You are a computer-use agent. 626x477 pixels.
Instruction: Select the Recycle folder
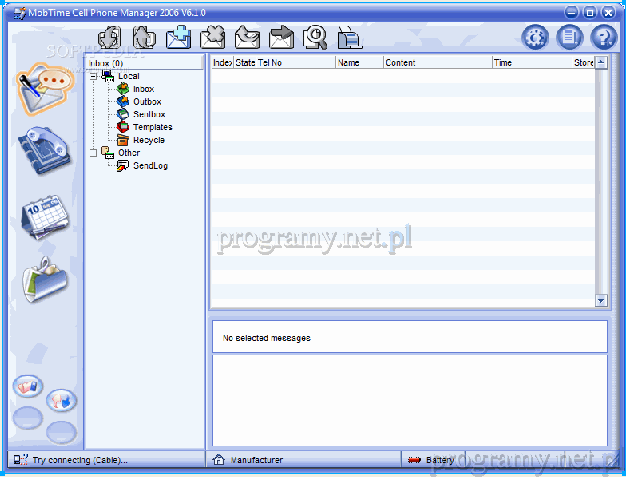(148, 140)
